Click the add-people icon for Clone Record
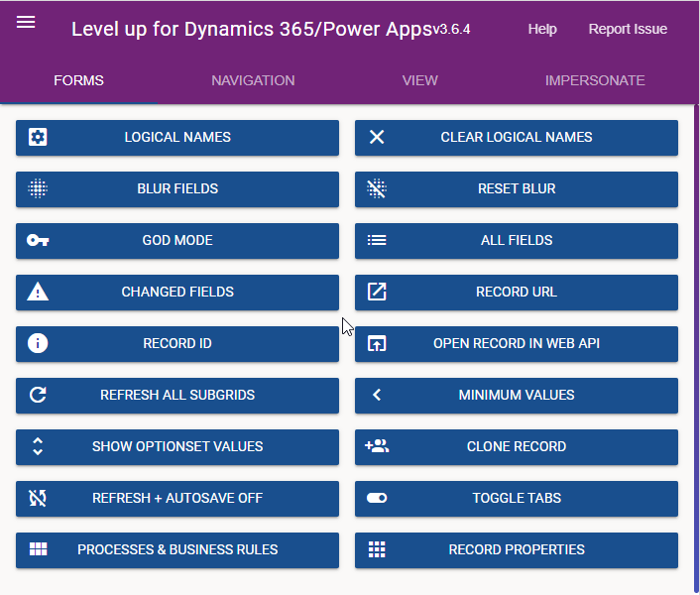 [x=377, y=446]
